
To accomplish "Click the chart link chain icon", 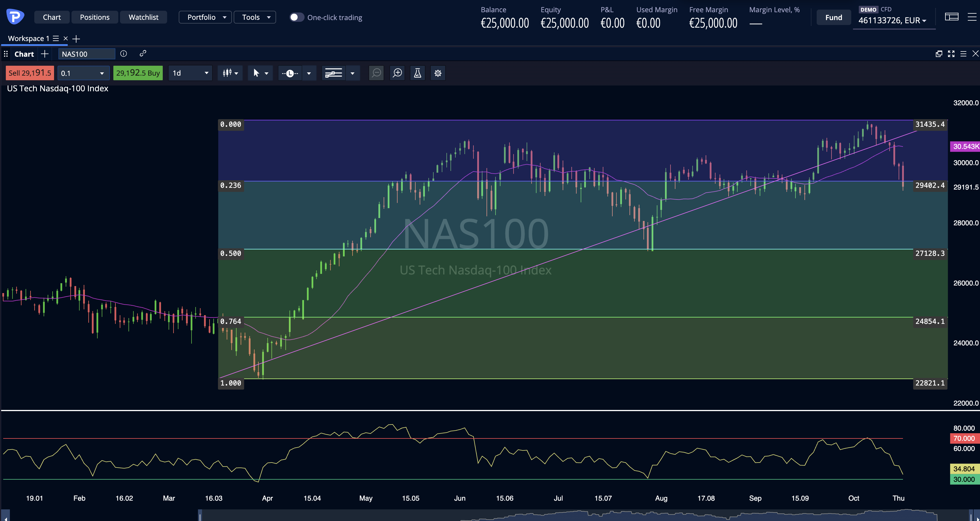I will click(143, 54).
